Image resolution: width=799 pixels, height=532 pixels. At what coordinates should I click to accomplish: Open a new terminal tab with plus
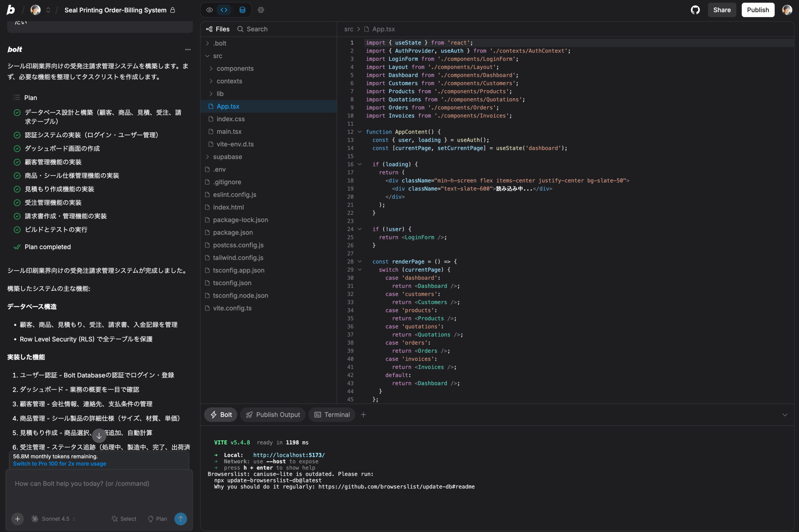coord(363,415)
